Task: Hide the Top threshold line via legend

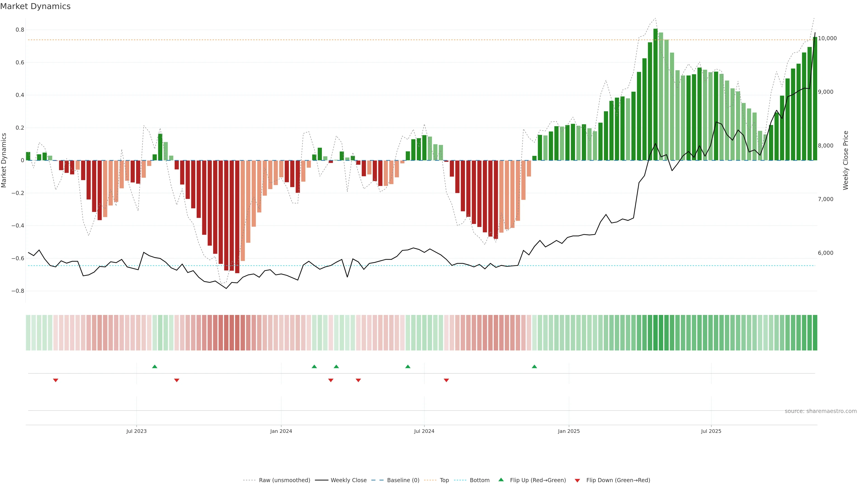Action: click(x=444, y=480)
